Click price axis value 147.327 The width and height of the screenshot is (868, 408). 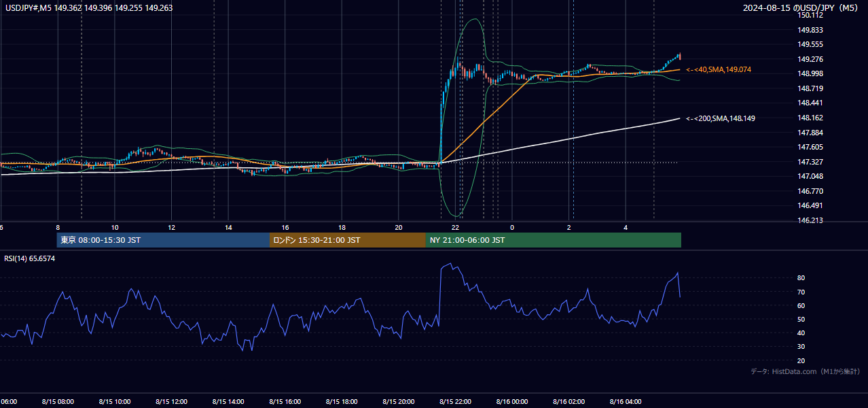click(811, 162)
